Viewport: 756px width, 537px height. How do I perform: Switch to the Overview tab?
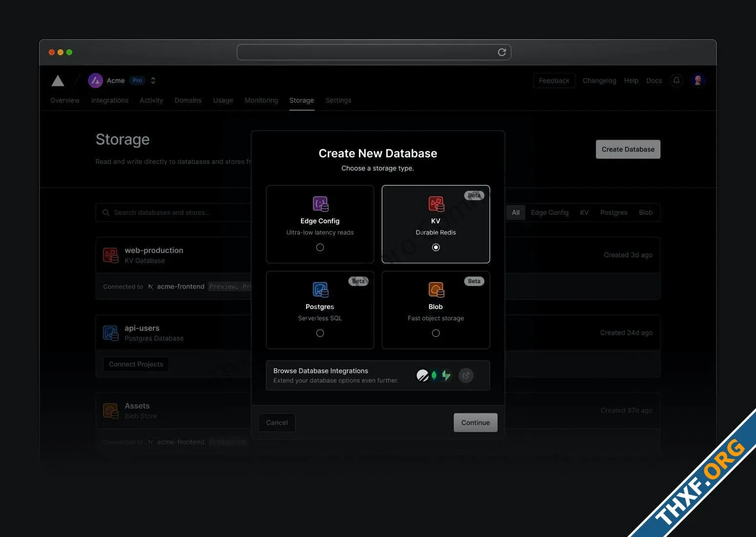[x=65, y=100]
